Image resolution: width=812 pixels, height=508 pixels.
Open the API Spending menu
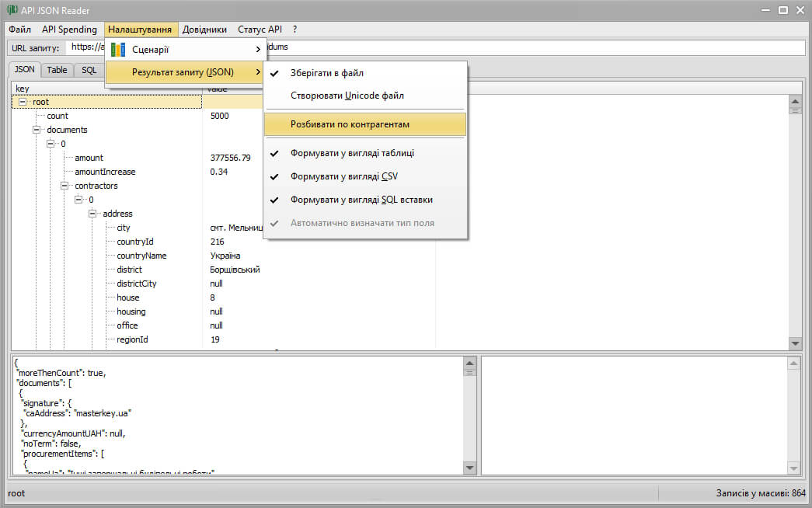[x=69, y=30]
